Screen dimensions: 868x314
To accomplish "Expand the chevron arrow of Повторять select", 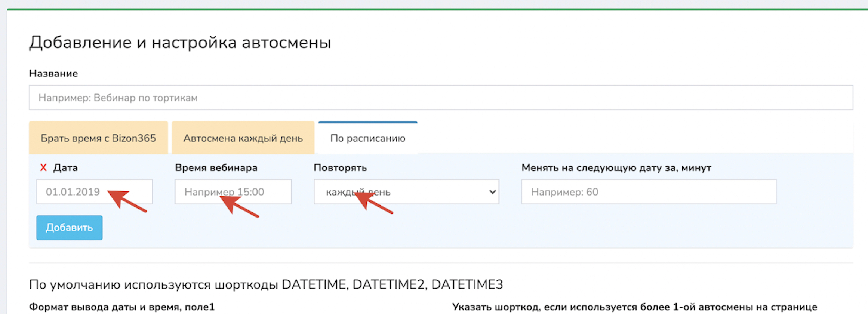I will [x=492, y=192].
